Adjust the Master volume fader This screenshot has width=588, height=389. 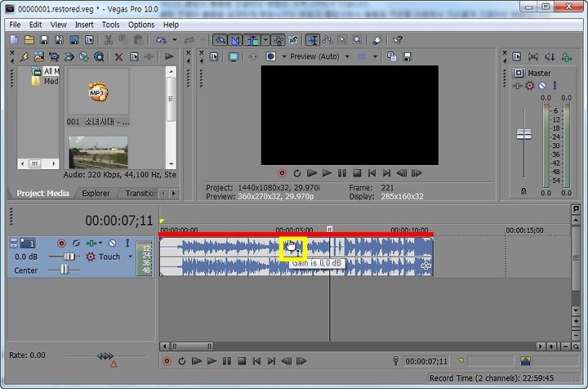point(523,134)
